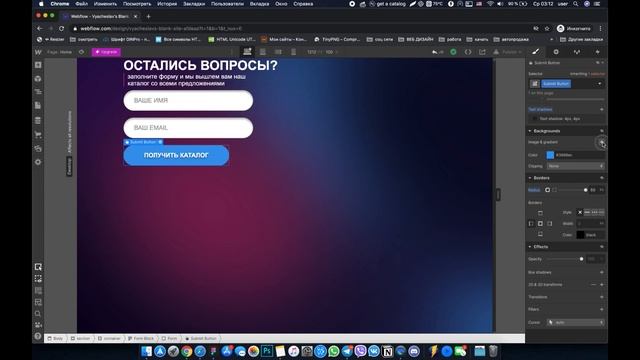Select the top border side

(x=540, y=213)
